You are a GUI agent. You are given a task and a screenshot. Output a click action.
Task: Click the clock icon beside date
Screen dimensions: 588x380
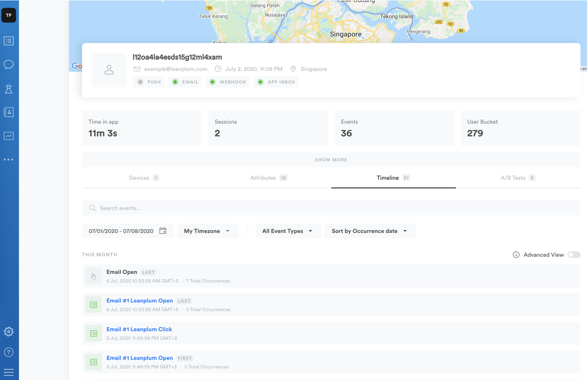coord(218,69)
